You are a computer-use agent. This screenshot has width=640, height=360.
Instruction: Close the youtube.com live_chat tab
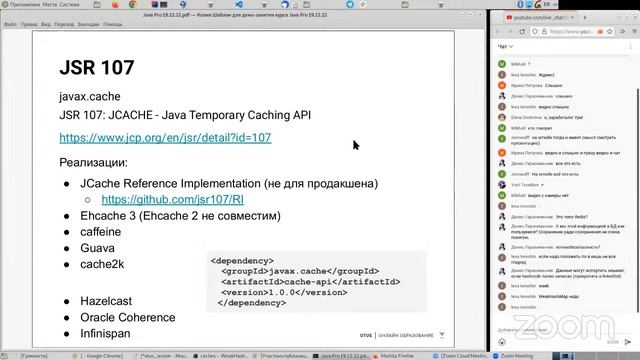coord(572,18)
